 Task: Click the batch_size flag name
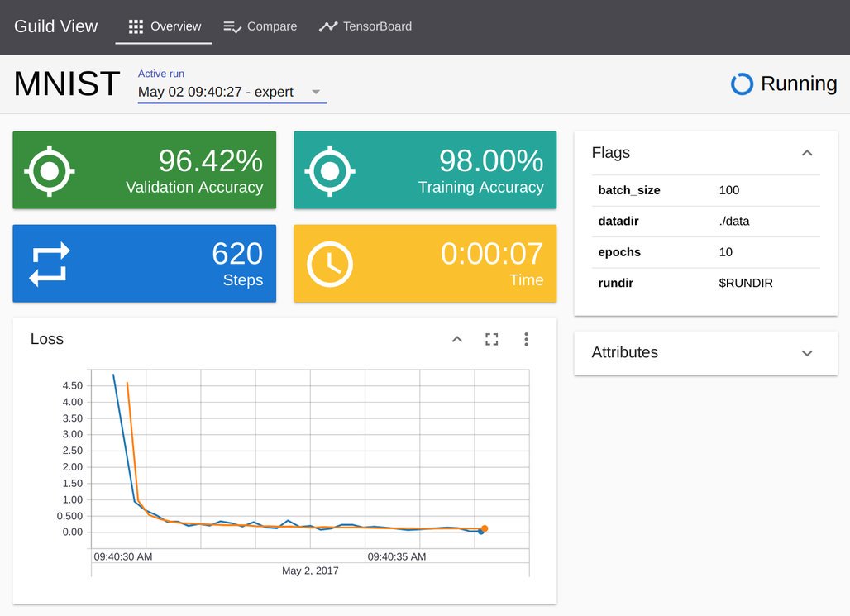point(629,190)
